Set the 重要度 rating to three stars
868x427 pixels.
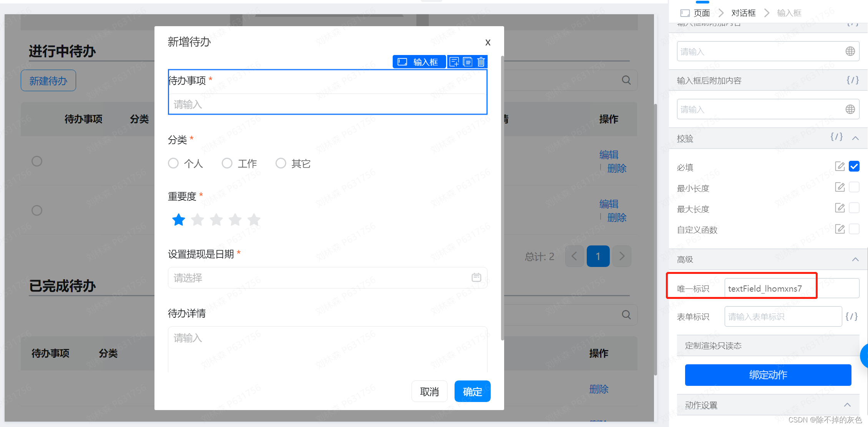[216, 220]
